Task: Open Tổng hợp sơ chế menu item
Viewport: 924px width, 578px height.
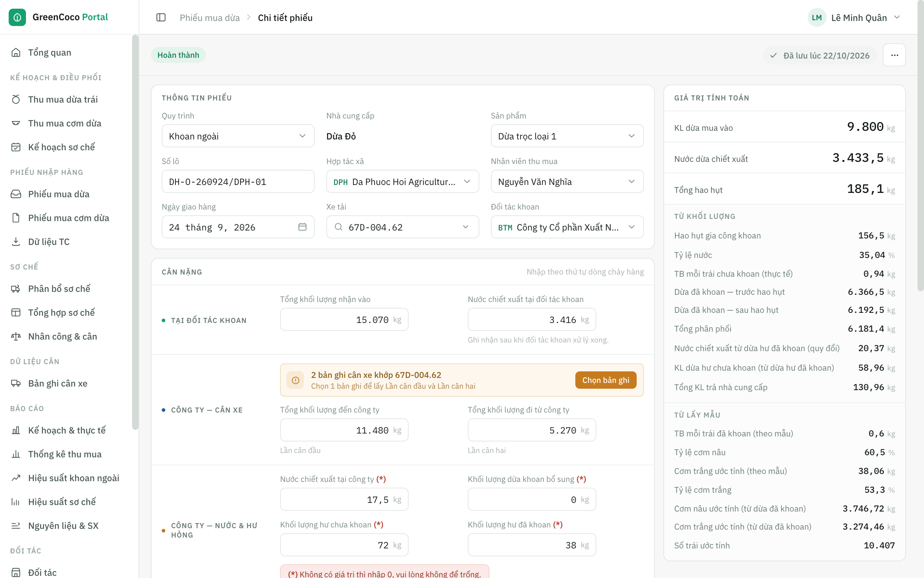Action: [x=61, y=312]
